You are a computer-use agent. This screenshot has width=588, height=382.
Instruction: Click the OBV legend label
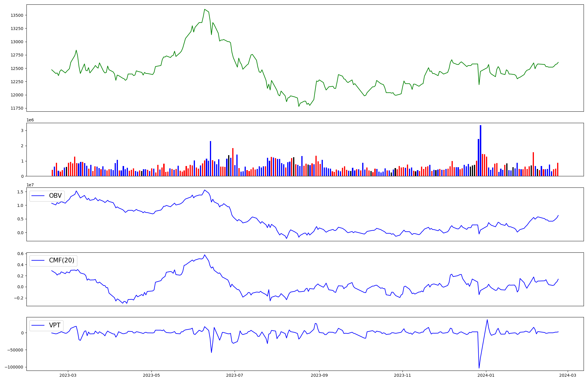55,196
